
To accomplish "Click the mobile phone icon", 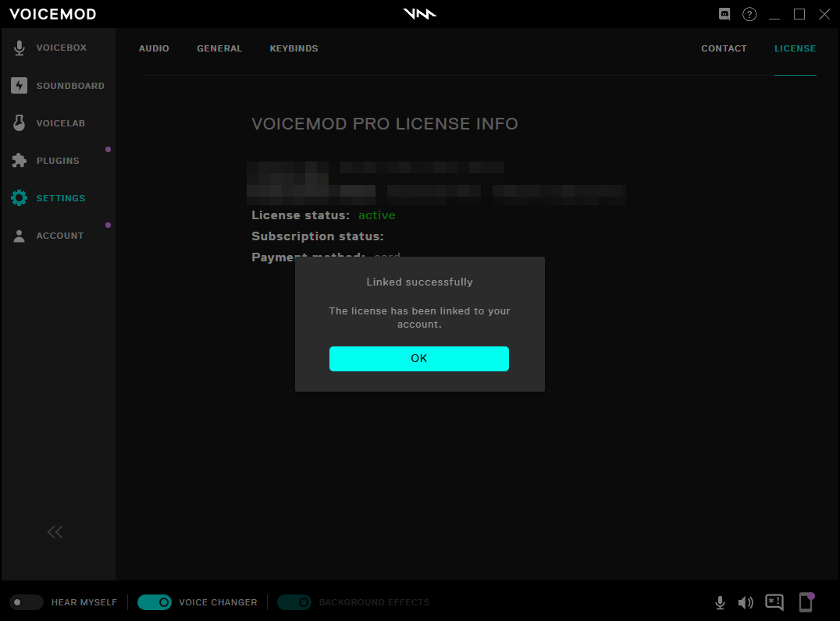I will tap(806, 602).
